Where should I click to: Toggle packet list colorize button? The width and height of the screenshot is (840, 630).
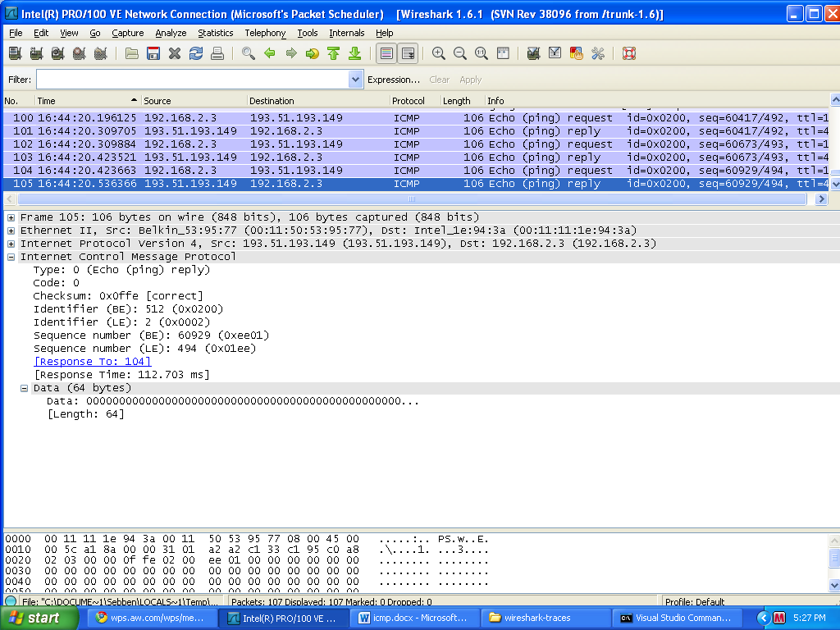[386, 53]
